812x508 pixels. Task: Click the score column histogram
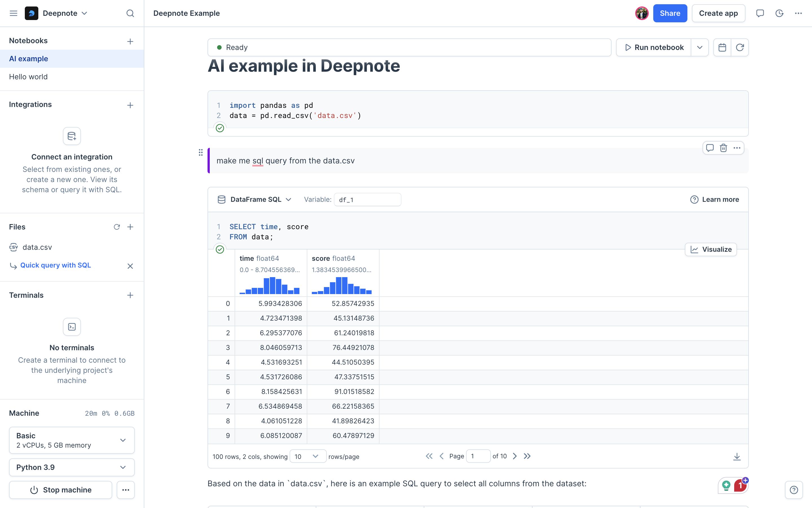coord(342,286)
